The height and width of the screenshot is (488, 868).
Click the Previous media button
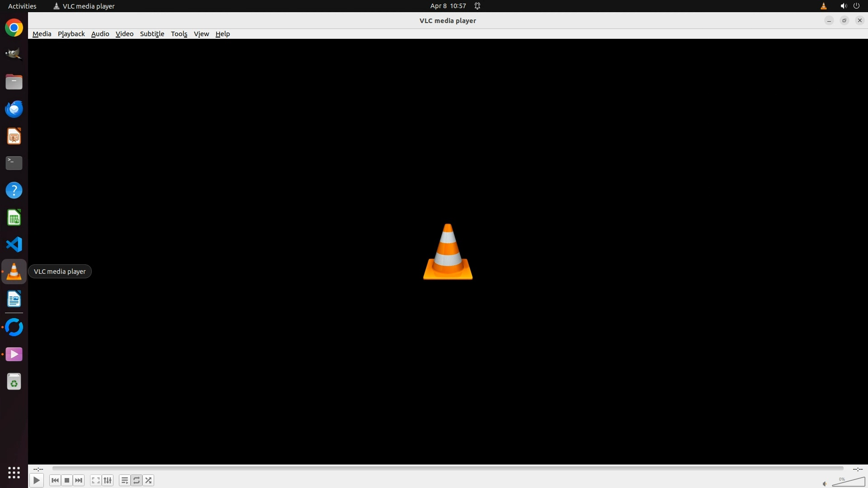coord(55,480)
